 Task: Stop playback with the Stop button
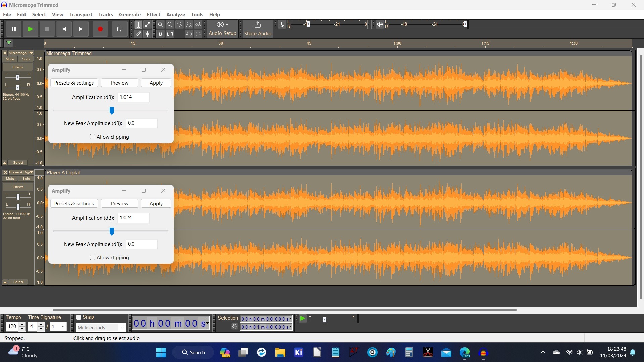click(x=47, y=29)
